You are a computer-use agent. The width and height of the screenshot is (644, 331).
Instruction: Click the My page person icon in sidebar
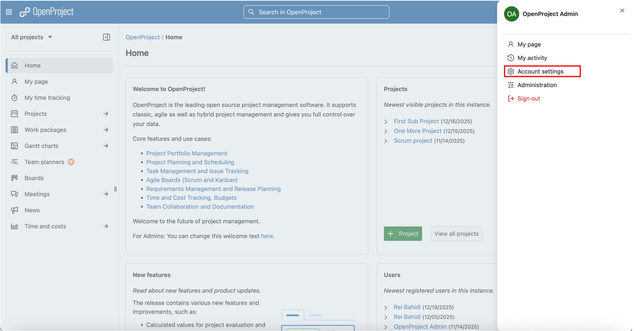(x=14, y=81)
